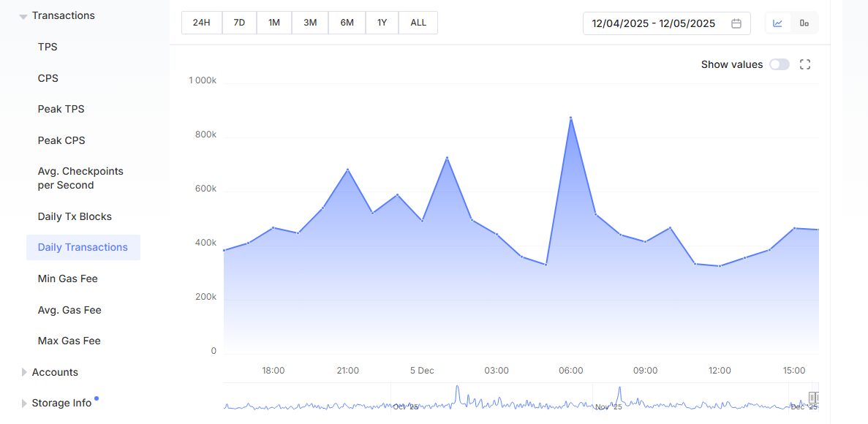Switch to bar chart view icon
Screen dimensions: 868x424
click(804, 23)
